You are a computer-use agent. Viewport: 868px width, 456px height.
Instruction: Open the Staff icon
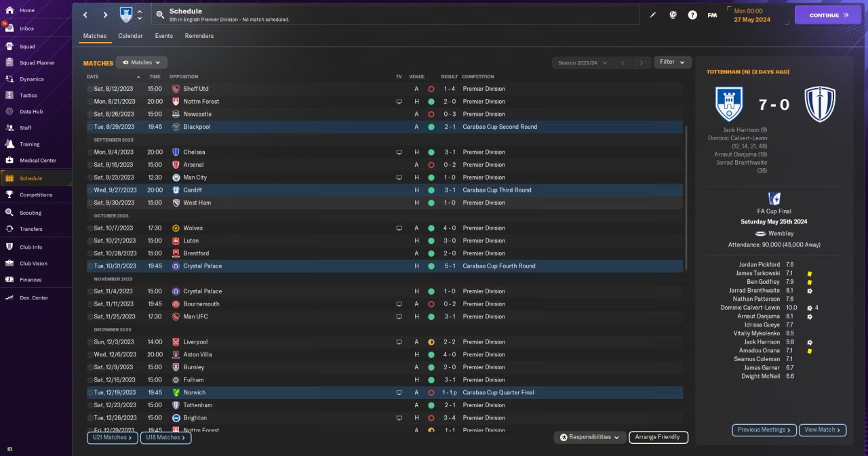[x=9, y=127]
